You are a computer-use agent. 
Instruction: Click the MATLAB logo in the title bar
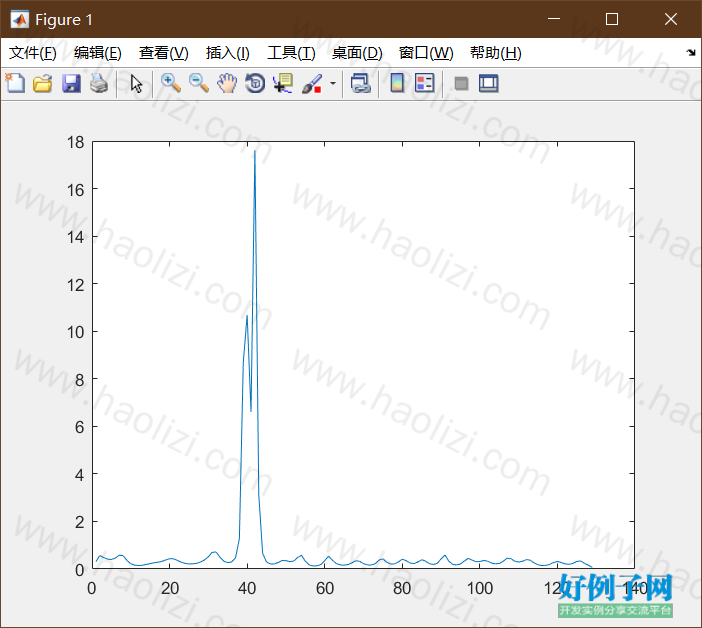pyautogui.click(x=19, y=19)
